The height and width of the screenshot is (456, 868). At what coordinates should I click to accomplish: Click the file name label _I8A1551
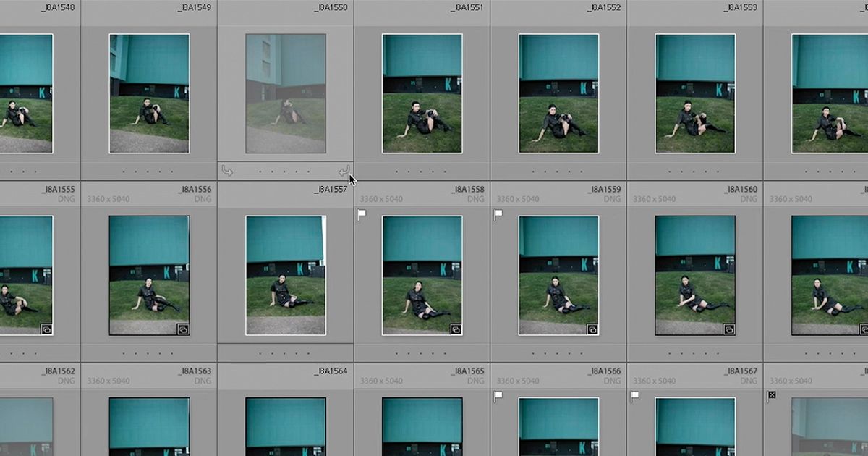tap(467, 7)
